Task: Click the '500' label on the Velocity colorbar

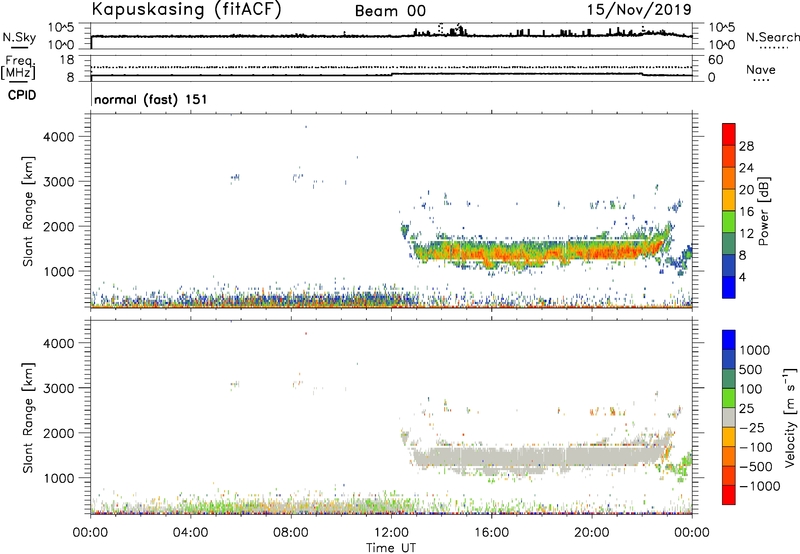Action: (x=751, y=369)
